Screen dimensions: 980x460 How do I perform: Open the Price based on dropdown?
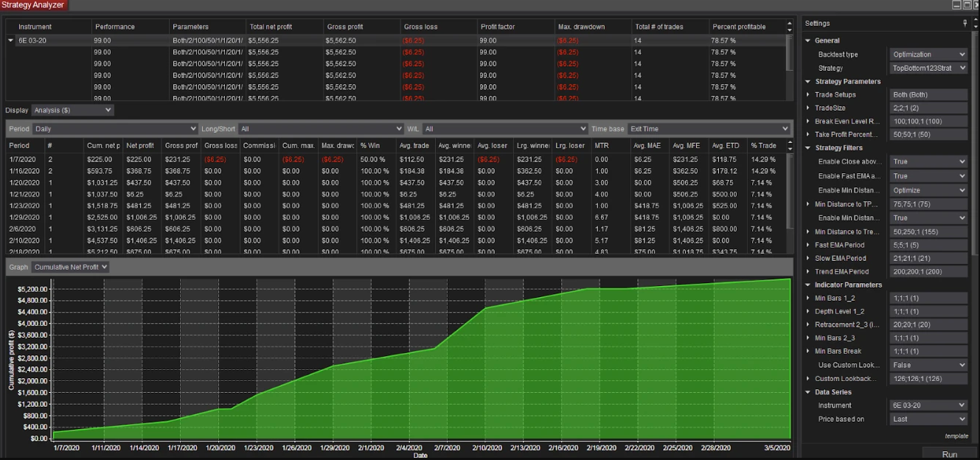pyautogui.click(x=928, y=419)
